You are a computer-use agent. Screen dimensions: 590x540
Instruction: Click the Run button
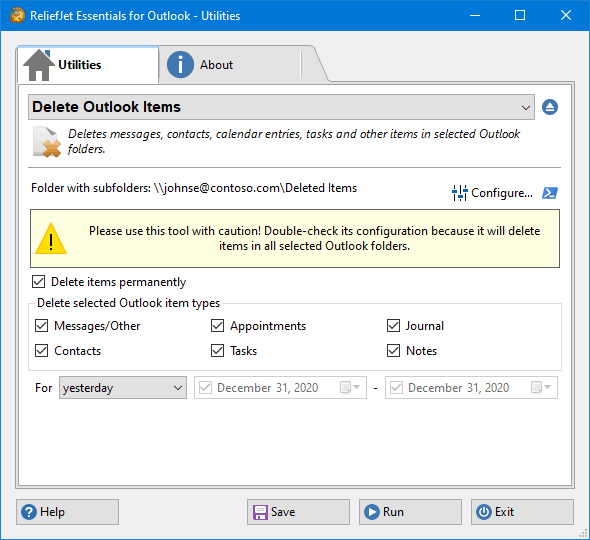[x=410, y=512]
